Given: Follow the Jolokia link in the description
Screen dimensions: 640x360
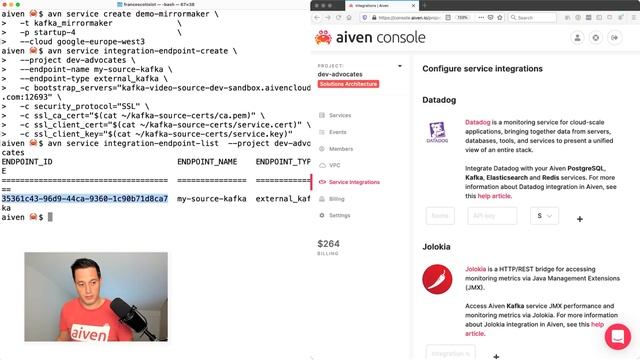Looking at the screenshot, I should (x=476, y=269).
